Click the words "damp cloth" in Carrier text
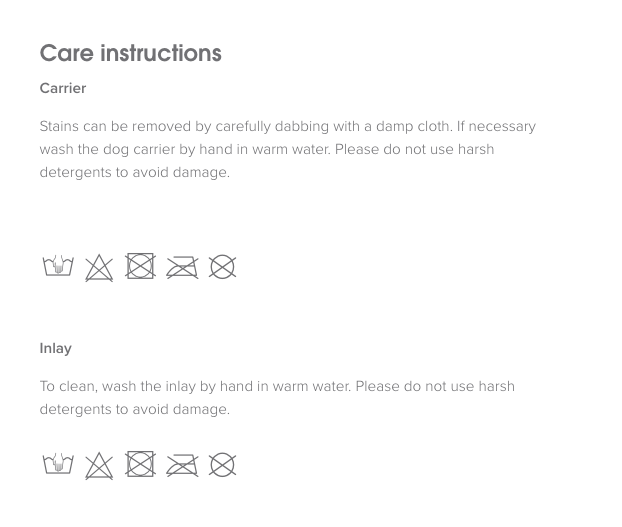 [412, 126]
